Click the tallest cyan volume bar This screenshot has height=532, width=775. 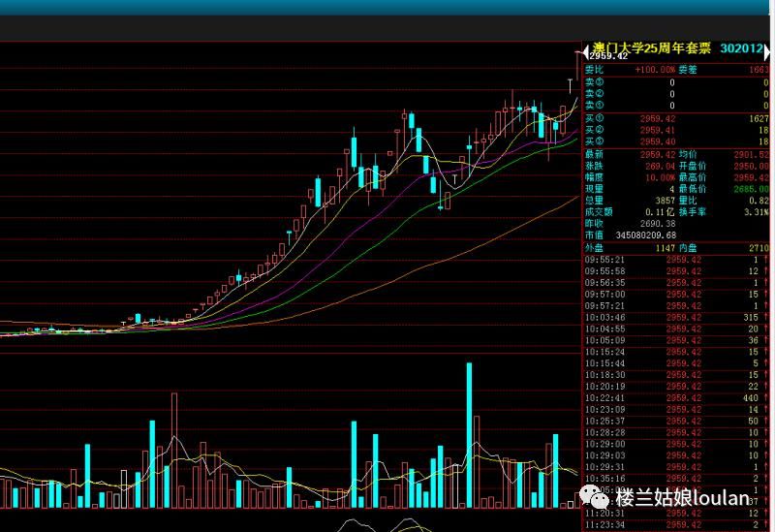point(469,435)
